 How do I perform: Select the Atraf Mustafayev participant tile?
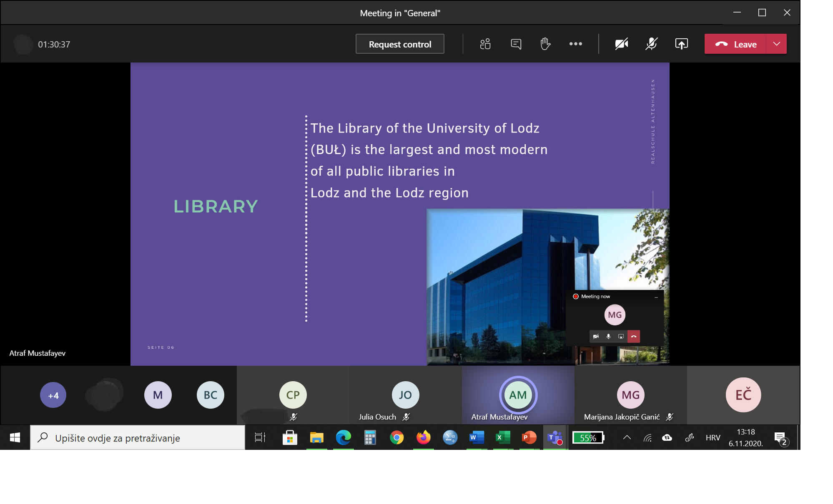pyautogui.click(x=518, y=395)
